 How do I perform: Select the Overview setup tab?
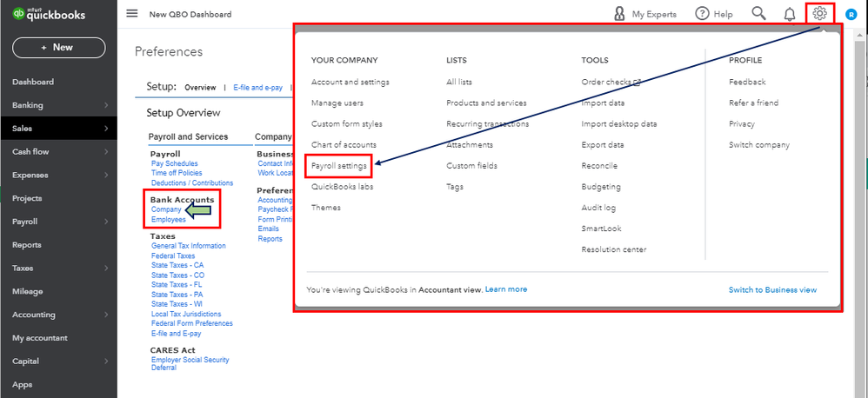click(200, 88)
